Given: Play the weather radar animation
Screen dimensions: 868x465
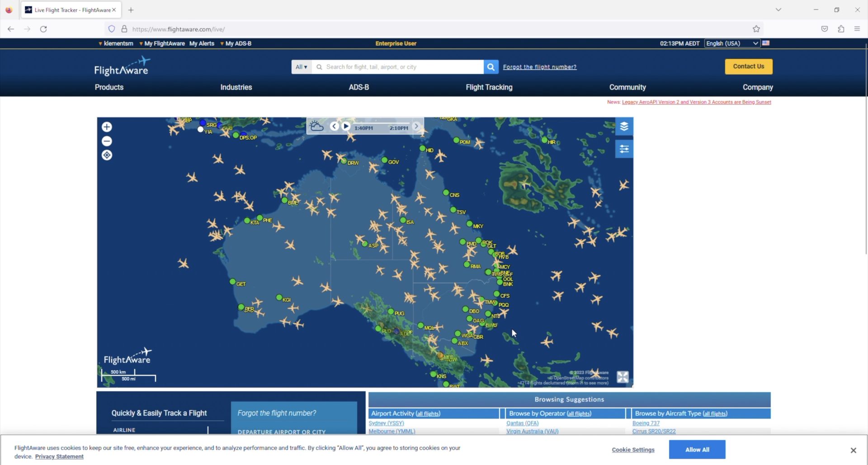Looking at the screenshot, I should coord(346,126).
